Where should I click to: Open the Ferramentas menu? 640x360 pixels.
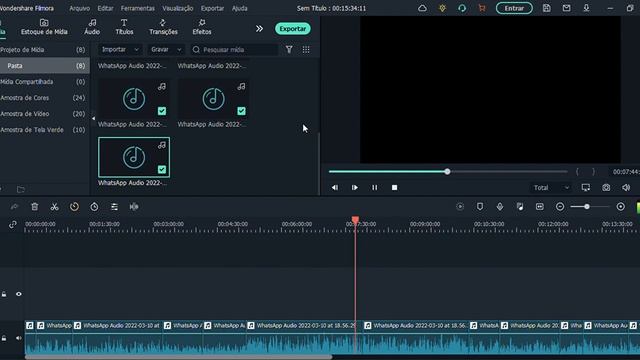point(138,8)
